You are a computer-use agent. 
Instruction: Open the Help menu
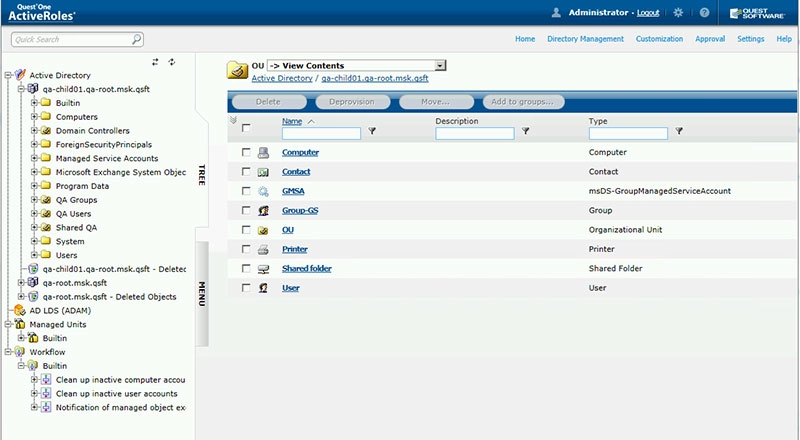pyautogui.click(x=784, y=39)
